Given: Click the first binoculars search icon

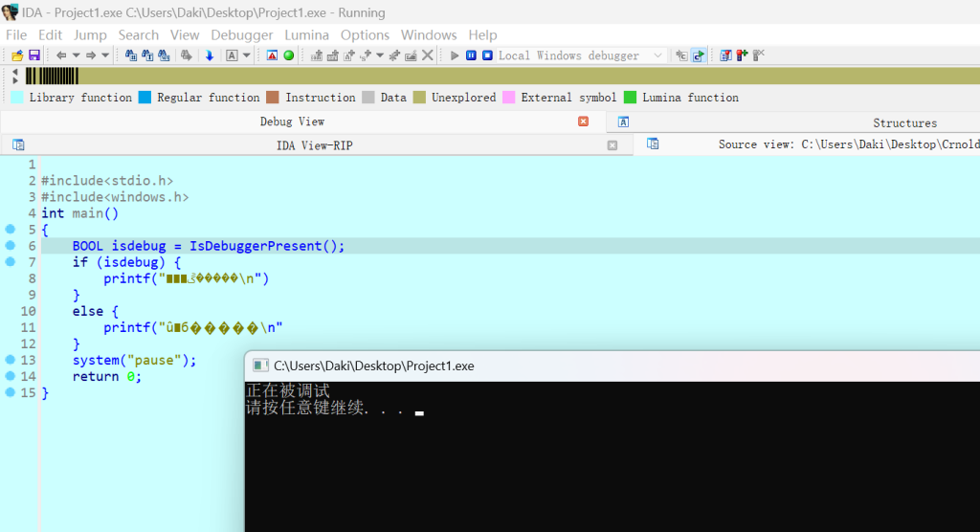Looking at the screenshot, I should pyautogui.click(x=130, y=55).
